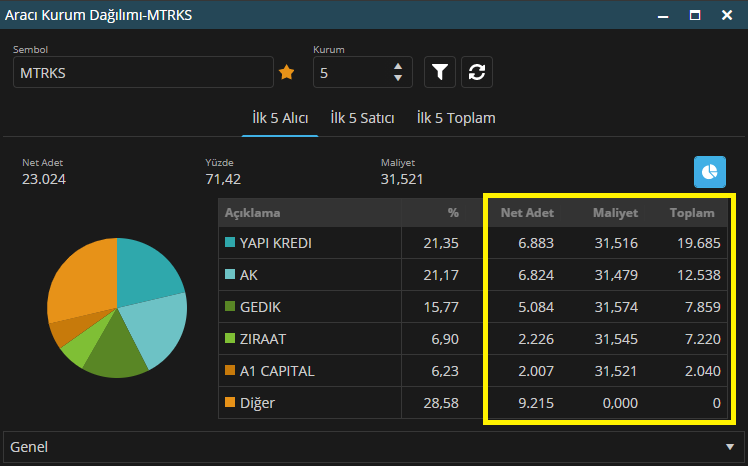The height and width of the screenshot is (466, 748).
Task: Click percentage value 15,77
Action: click(441, 307)
